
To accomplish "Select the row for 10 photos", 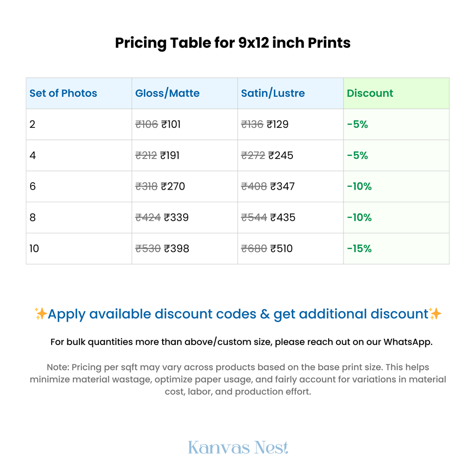I will click(x=238, y=249).
